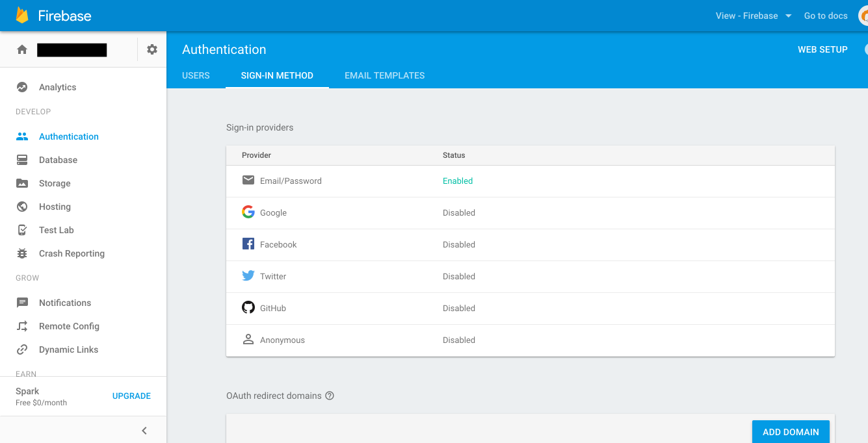Click the Firebase title text
The width and height of the screenshot is (868, 443).
coord(64,16)
